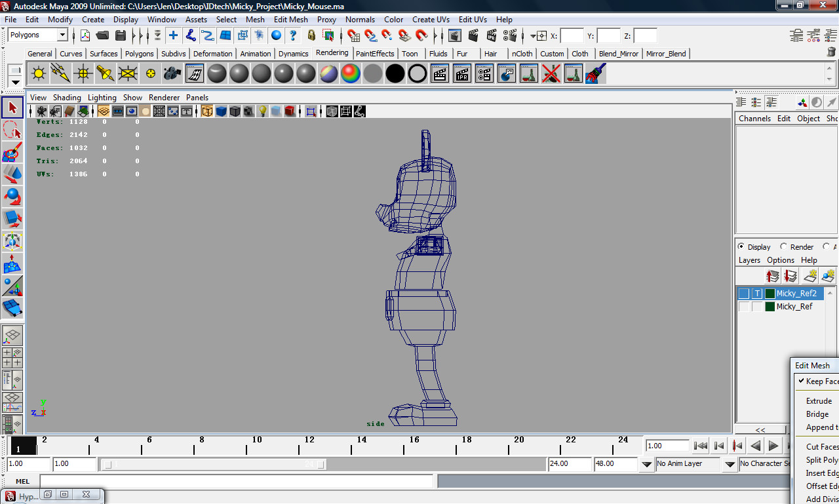Create a directional light from shelf
This screenshot has height=504, width=839.
[60, 73]
